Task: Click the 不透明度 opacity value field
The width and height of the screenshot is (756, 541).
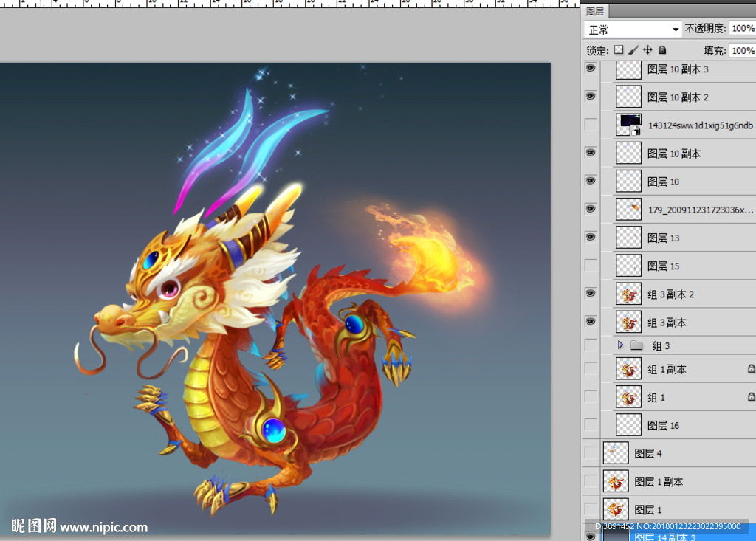Action: click(x=743, y=29)
